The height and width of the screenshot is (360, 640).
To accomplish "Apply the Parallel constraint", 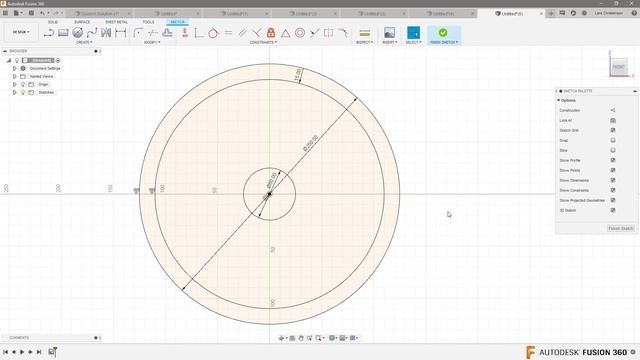I will point(242,33).
